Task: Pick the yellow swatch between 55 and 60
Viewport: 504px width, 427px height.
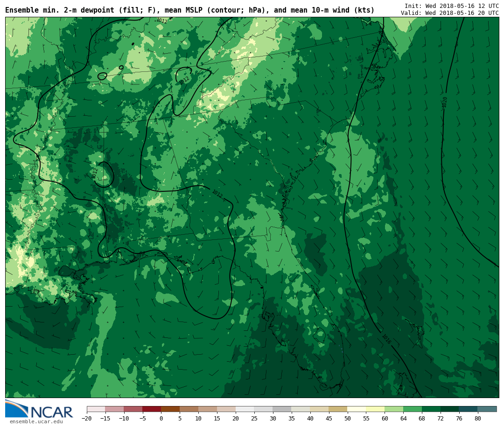Action: coord(376,409)
